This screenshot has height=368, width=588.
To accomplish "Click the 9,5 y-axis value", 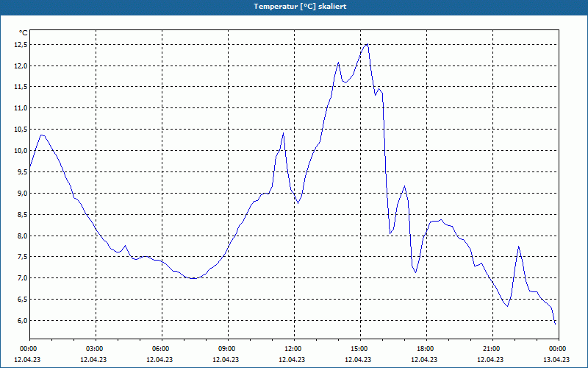I will tap(22, 172).
